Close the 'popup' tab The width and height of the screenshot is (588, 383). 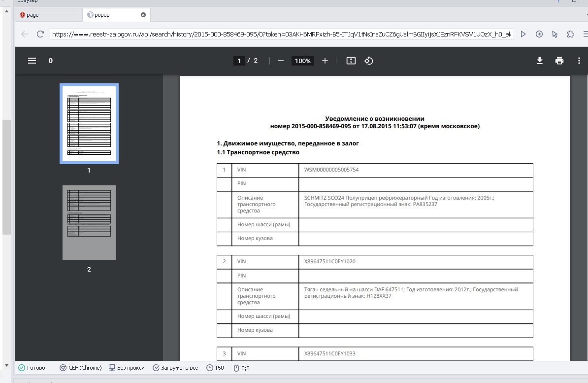pos(143,15)
